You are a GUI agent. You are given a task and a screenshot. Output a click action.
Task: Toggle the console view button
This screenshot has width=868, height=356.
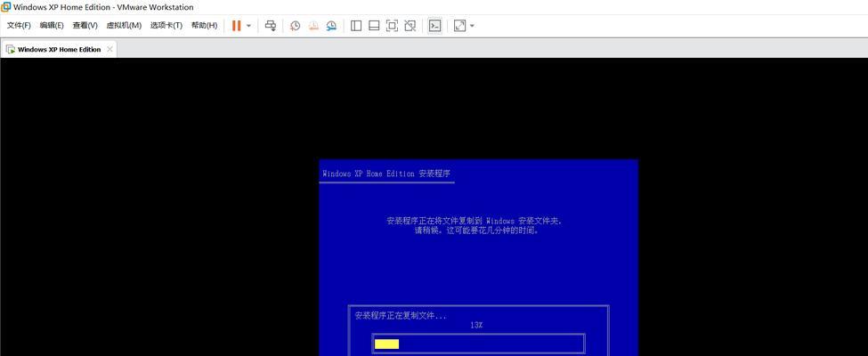(x=435, y=26)
